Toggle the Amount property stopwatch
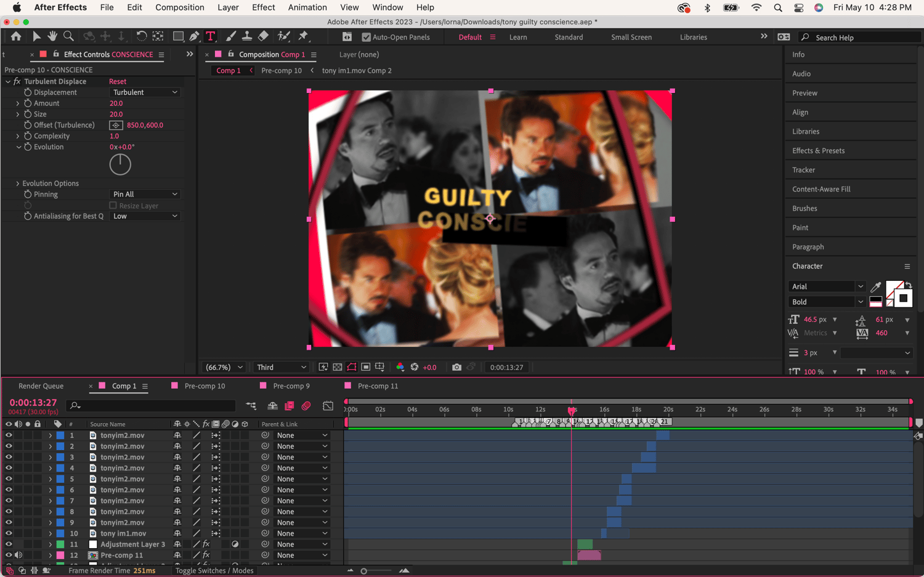 (28, 103)
